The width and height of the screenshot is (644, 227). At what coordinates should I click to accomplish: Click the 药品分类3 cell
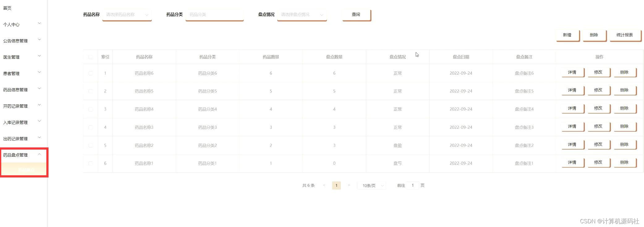pyautogui.click(x=208, y=127)
